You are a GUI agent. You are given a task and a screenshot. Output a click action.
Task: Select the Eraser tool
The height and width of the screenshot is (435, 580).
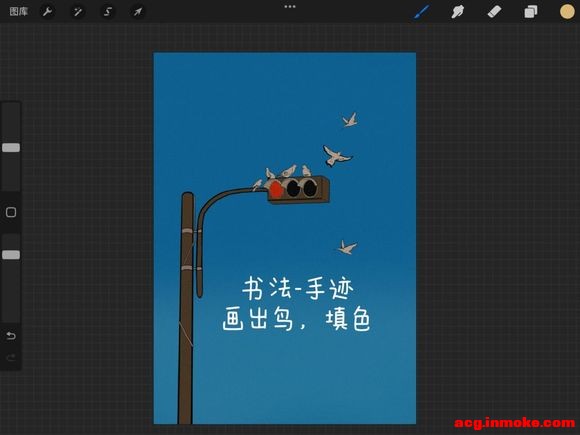(494, 12)
